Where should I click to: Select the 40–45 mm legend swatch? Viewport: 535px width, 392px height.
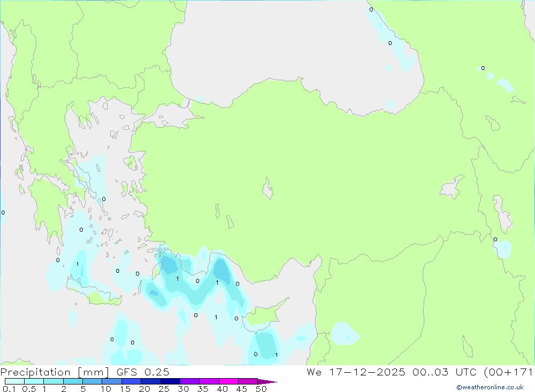click(228, 381)
